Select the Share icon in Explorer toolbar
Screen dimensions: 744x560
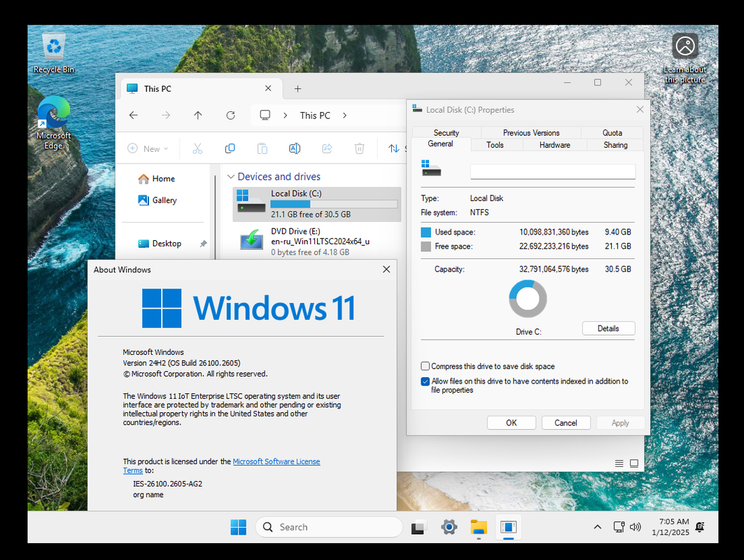[x=327, y=148]
